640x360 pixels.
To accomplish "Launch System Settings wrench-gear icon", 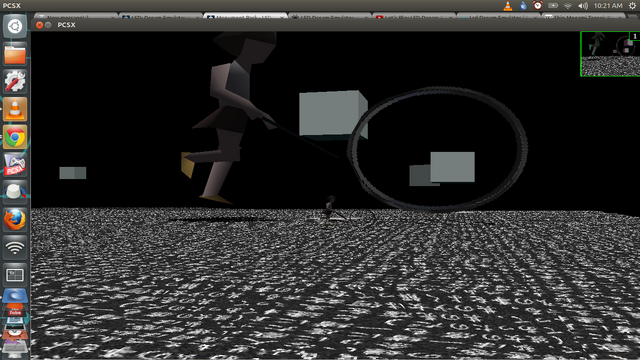I will click(15, 82).
